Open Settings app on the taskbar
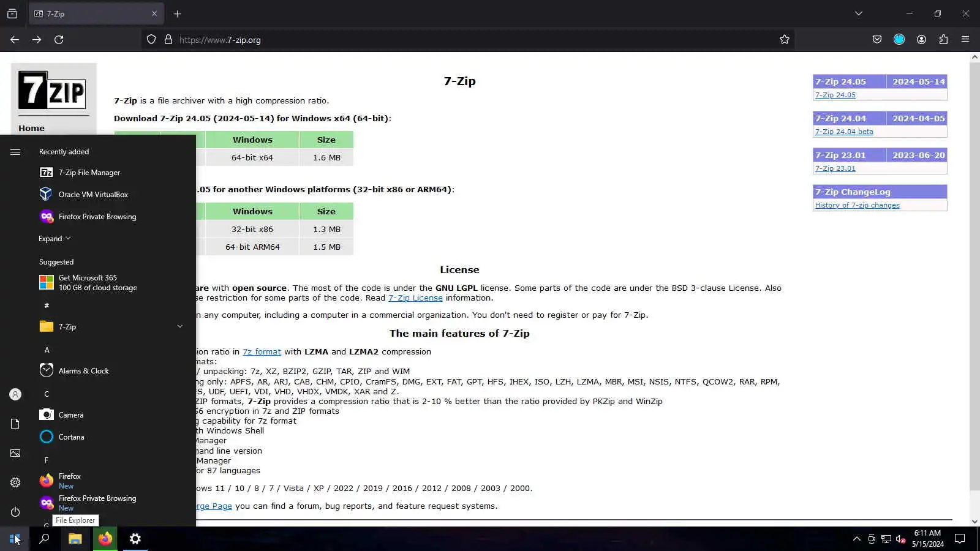Screen dimensions: 980x551 coord(135,539)
